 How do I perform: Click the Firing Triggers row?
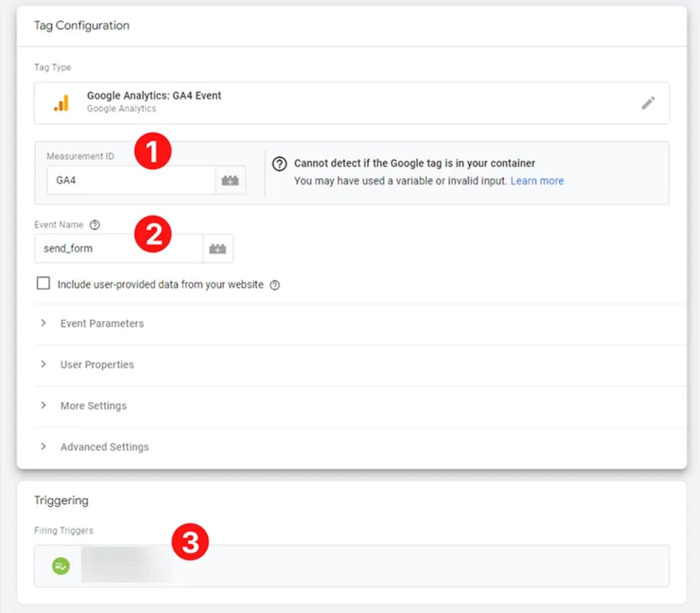pyautogui.click(x=352, y=566)
